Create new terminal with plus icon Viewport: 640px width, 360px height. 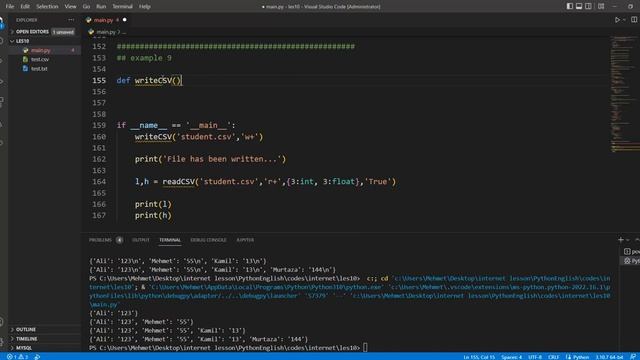(x=621, y=240)
